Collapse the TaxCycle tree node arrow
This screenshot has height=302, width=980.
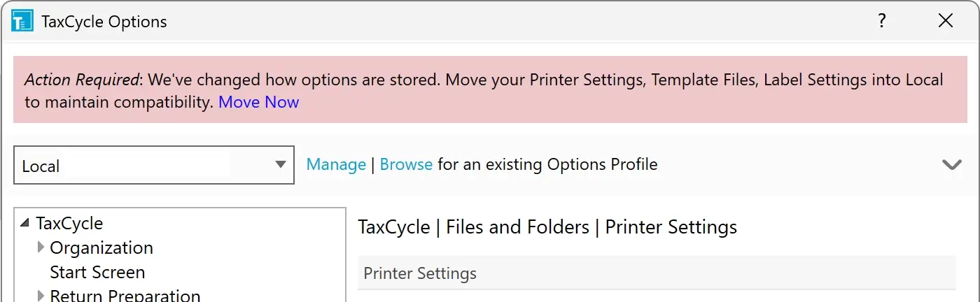[x=25, y=224]
